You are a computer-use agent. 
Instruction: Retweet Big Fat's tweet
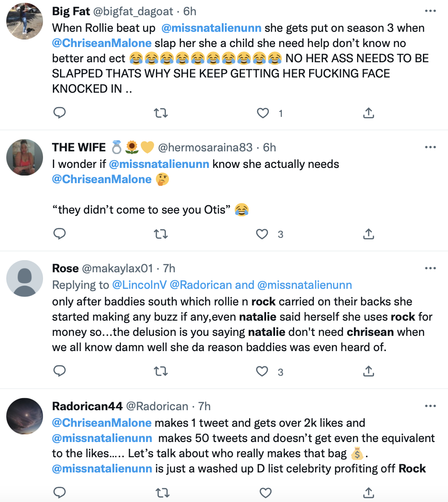click(161, 113)
